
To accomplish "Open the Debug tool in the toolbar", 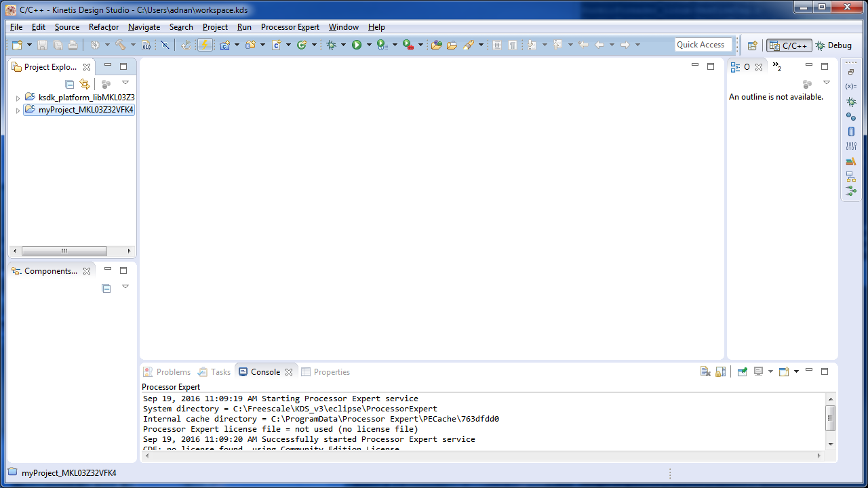I will (x=332, y=45).
